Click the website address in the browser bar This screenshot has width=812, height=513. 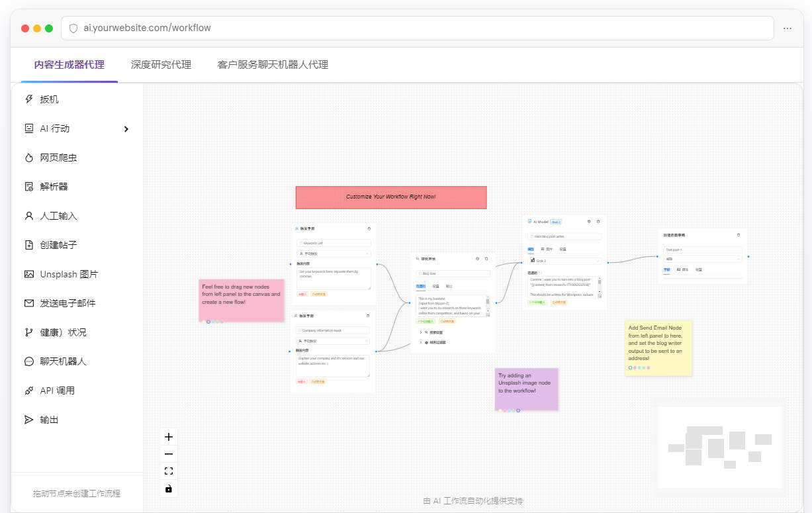147,28
